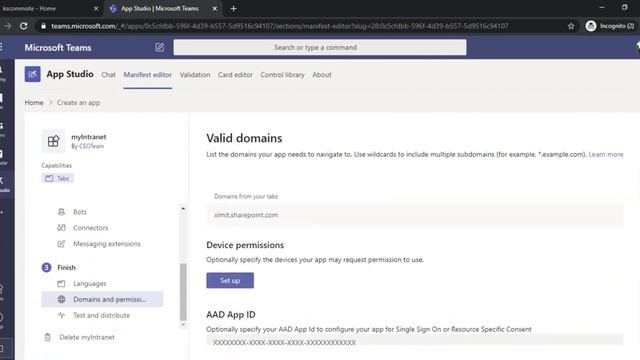The image size is (640, 360).
Task: Open the About tab
Action: [322, 75]
